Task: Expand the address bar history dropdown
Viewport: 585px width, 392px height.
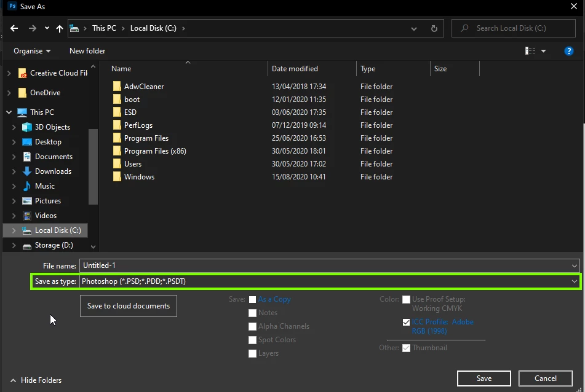Action: (x=414, y=29)
